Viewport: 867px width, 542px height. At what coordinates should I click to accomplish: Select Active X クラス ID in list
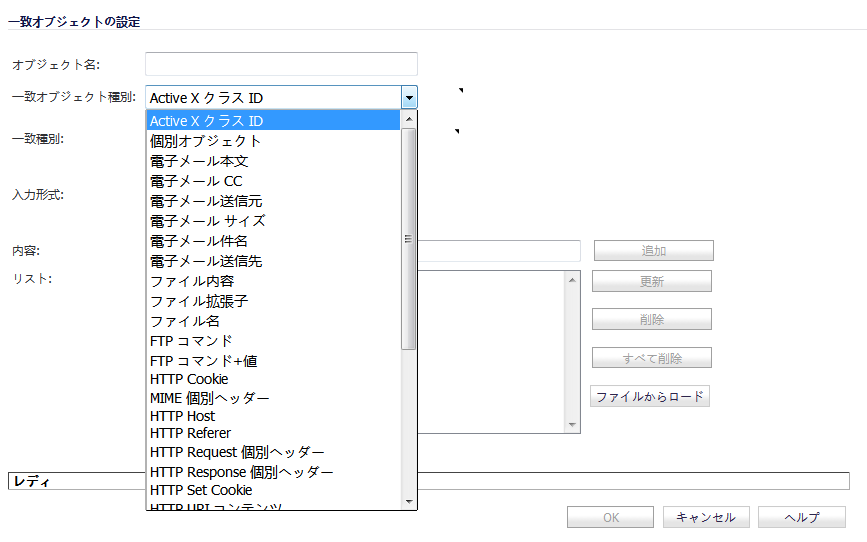[273, 121]
